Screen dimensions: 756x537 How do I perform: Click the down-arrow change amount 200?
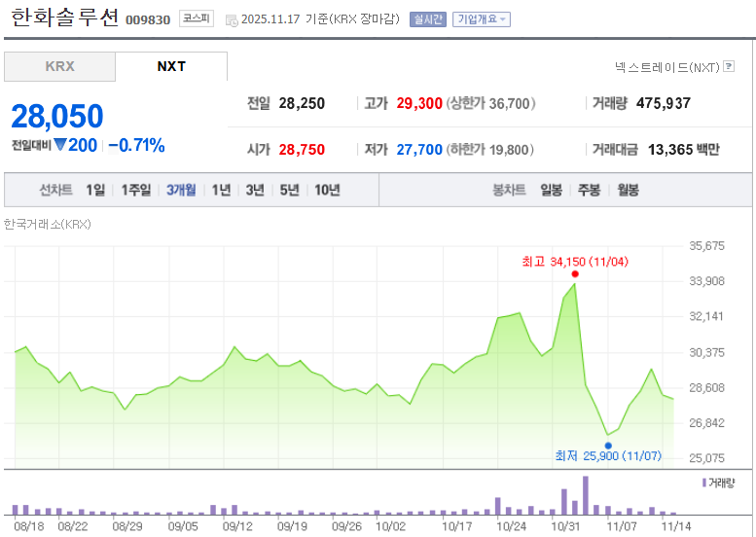76,145
